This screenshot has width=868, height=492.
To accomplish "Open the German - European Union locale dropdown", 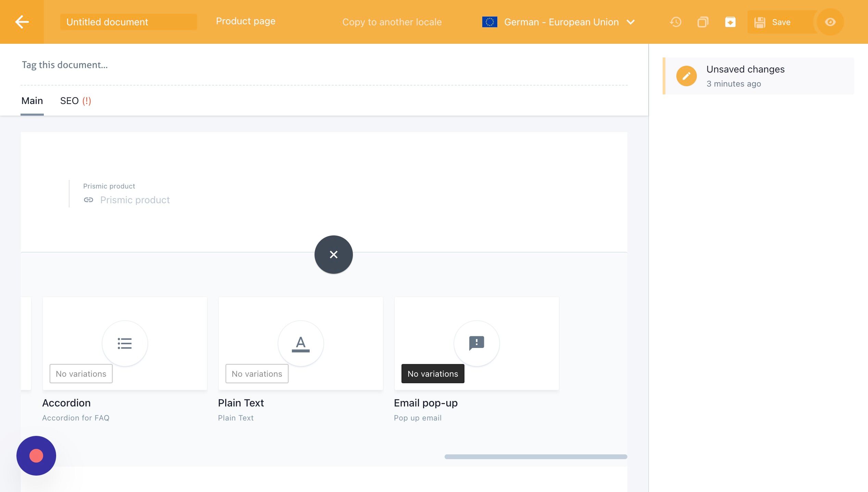I will tap(558, 22).
